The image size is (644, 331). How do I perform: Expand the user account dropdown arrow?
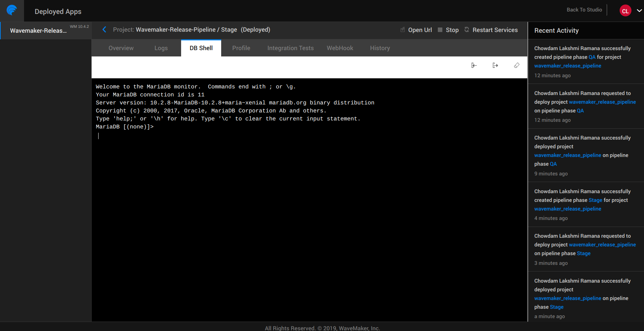tap(639, 11)
